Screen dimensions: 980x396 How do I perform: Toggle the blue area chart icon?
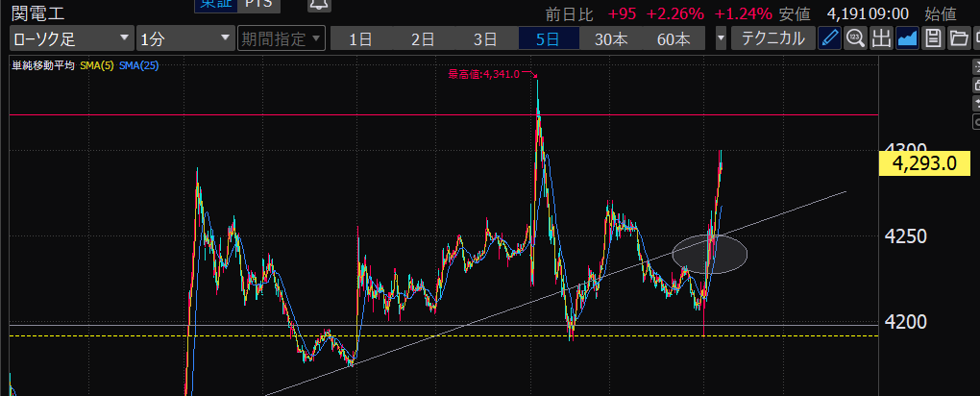click(x=907, y=39)
